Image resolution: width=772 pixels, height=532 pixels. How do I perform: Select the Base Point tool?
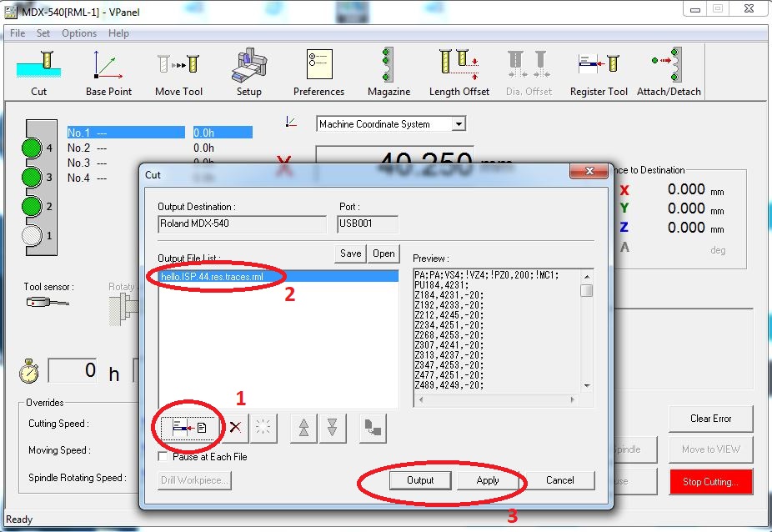point(108,73)
